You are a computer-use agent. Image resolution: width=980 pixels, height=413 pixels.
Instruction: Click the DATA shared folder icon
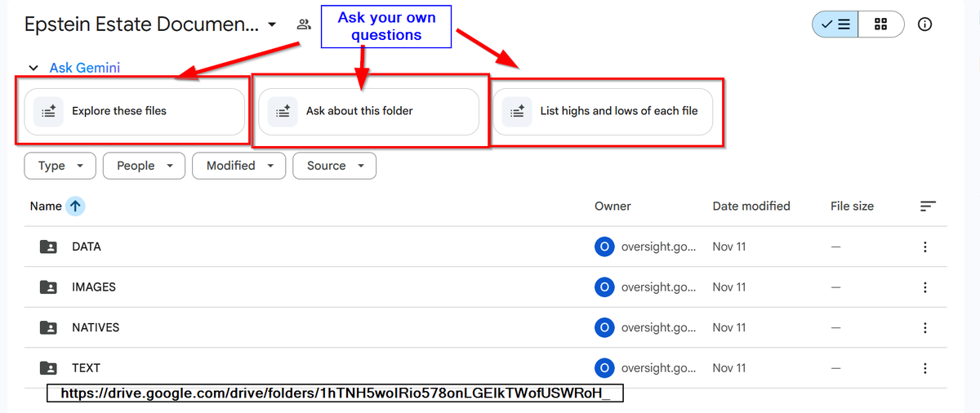[x=49, y=246]
